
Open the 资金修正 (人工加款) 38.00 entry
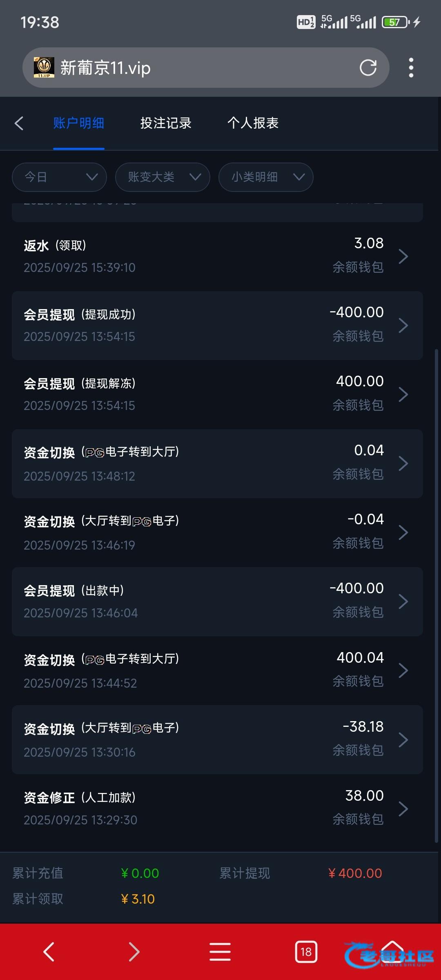point(217,808)
